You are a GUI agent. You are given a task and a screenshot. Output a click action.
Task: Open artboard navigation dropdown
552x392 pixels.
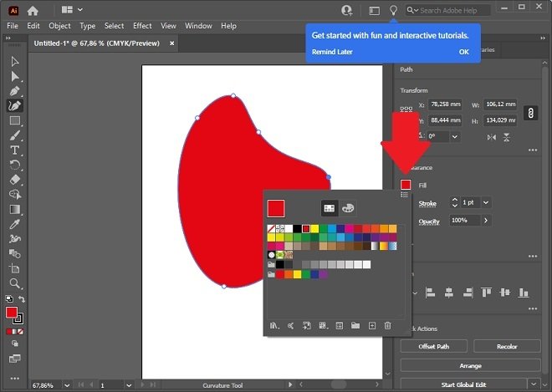pos(129,385)
